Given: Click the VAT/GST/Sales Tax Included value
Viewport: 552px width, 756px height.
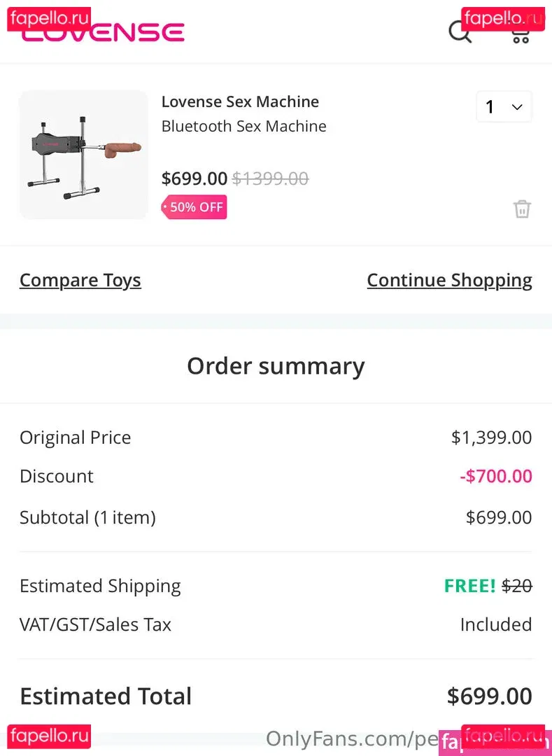Looking at the screenshot, I should coord(495,624).
